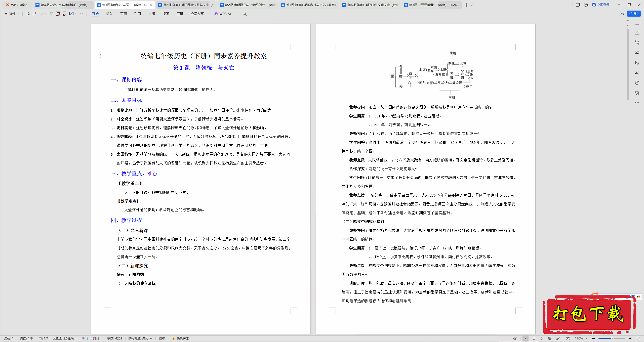Click the sliders settings icon in right sidebar

(637, 53)
